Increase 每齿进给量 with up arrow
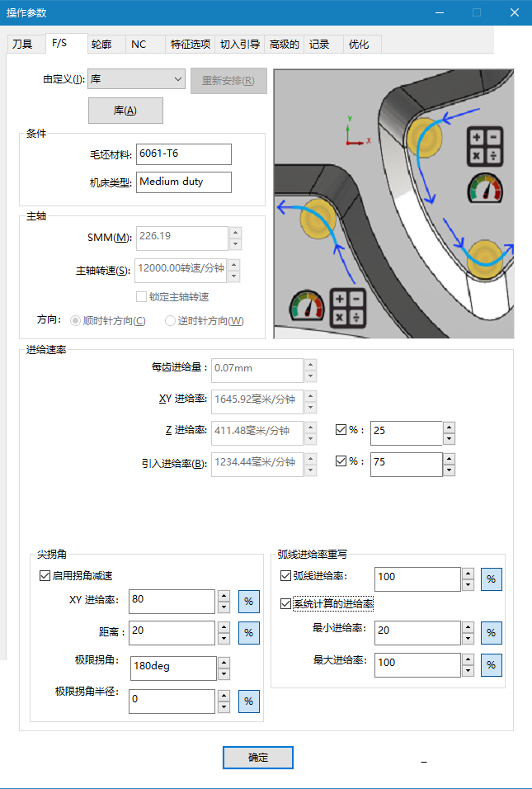 coord(310,365)
